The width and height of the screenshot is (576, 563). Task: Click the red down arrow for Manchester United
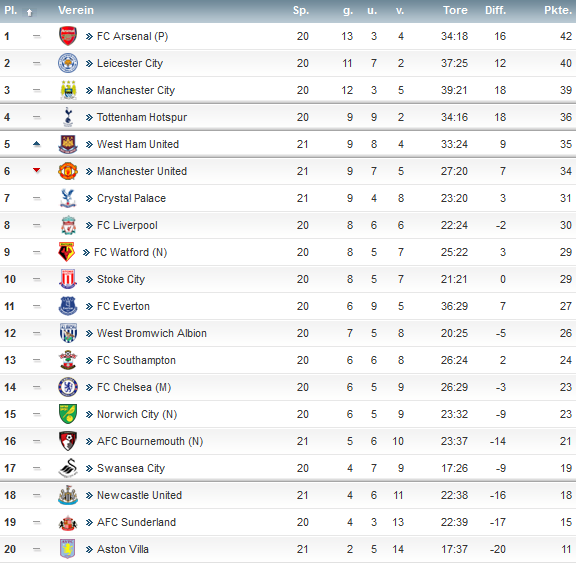(36, 170)
